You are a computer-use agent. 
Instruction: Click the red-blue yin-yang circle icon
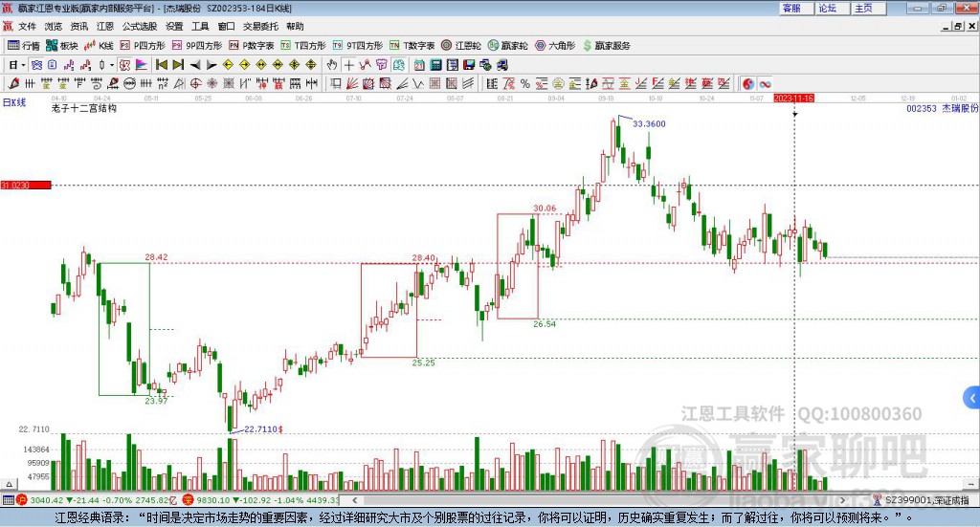pyautogui.click(x=748, y=83)
